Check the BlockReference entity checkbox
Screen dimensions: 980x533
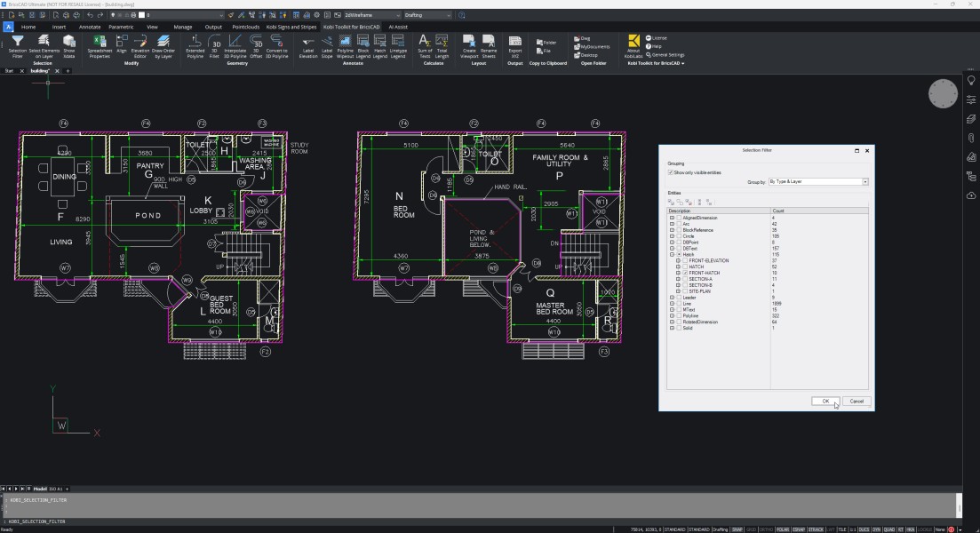(679, 230)
